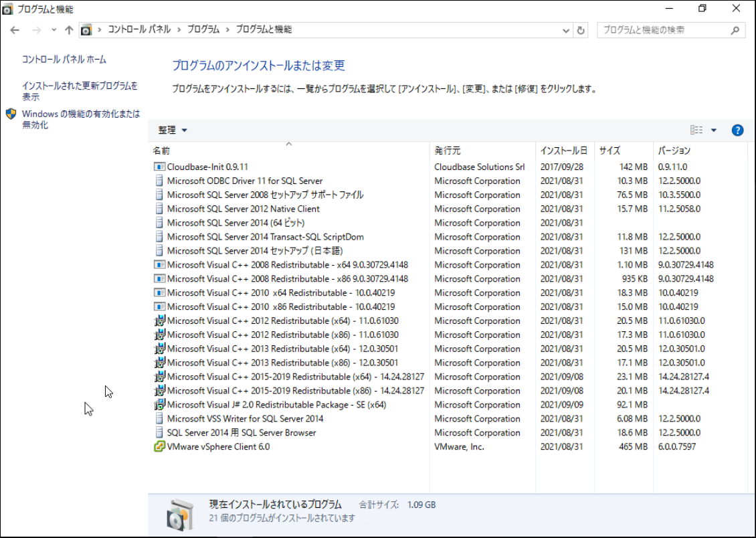Click publisher Cloudbase Solutions Srl
Viewport: 756px width, 538px height.
(x=479, y=167)
